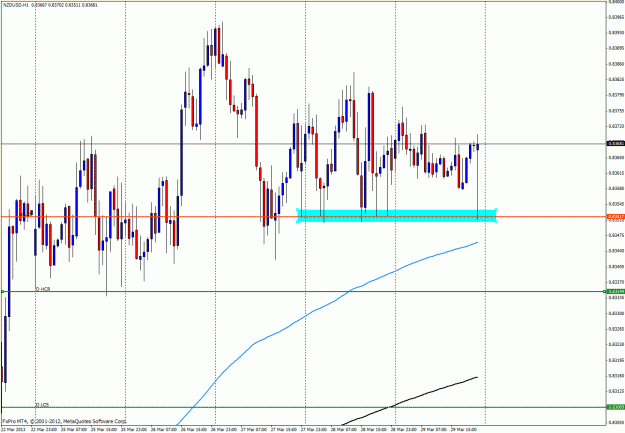The image size is (625, 433).
Task: Click the lower green line price label
Action: (615, 407)
